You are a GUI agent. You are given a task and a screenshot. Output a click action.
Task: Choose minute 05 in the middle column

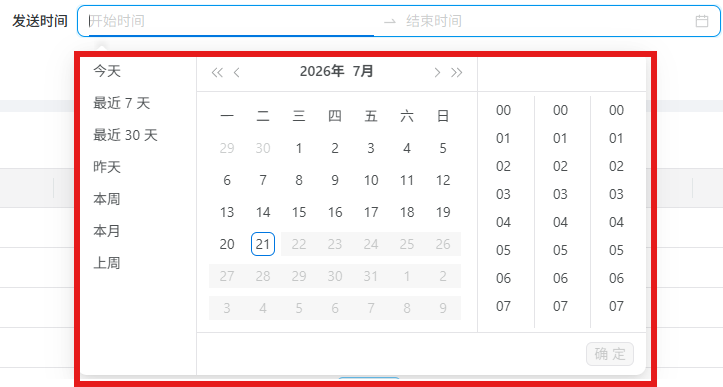point(560,250)
